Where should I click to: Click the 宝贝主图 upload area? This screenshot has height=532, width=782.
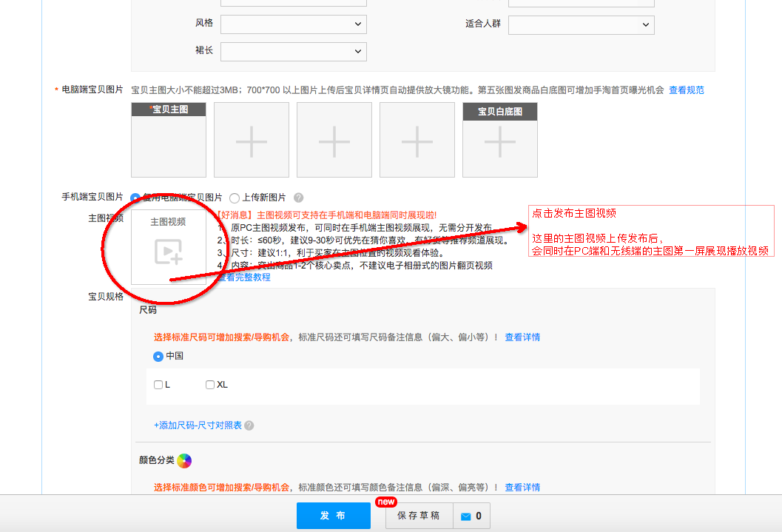169,140
